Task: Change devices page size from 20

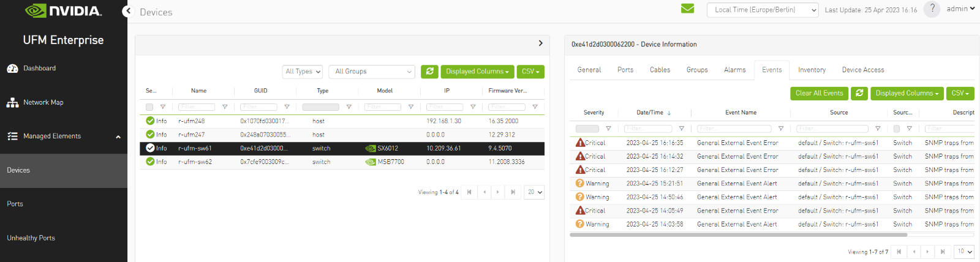Action: tap(534, 192)
